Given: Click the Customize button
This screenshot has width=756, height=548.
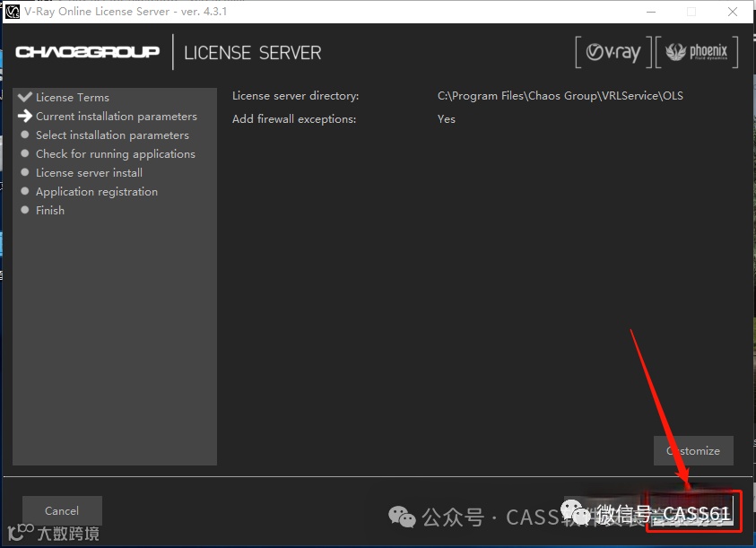Looking at the screenshot, I should pyautogui.click(x=693, y=450).
